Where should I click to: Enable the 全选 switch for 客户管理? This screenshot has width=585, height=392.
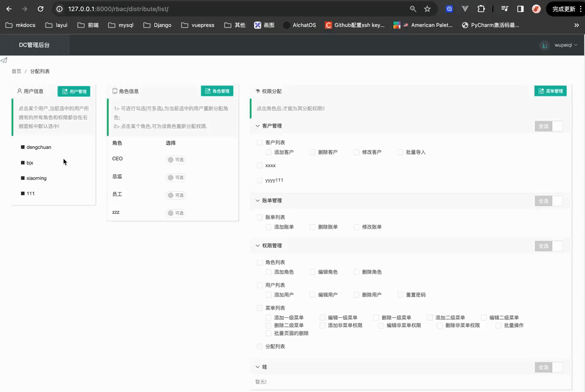(x=548, y=126)
